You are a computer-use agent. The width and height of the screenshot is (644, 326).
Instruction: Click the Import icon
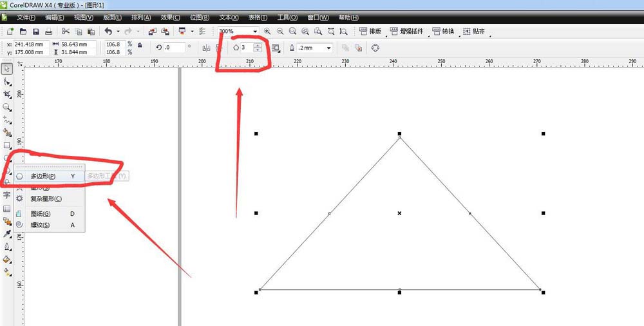(x=153, y=31)
